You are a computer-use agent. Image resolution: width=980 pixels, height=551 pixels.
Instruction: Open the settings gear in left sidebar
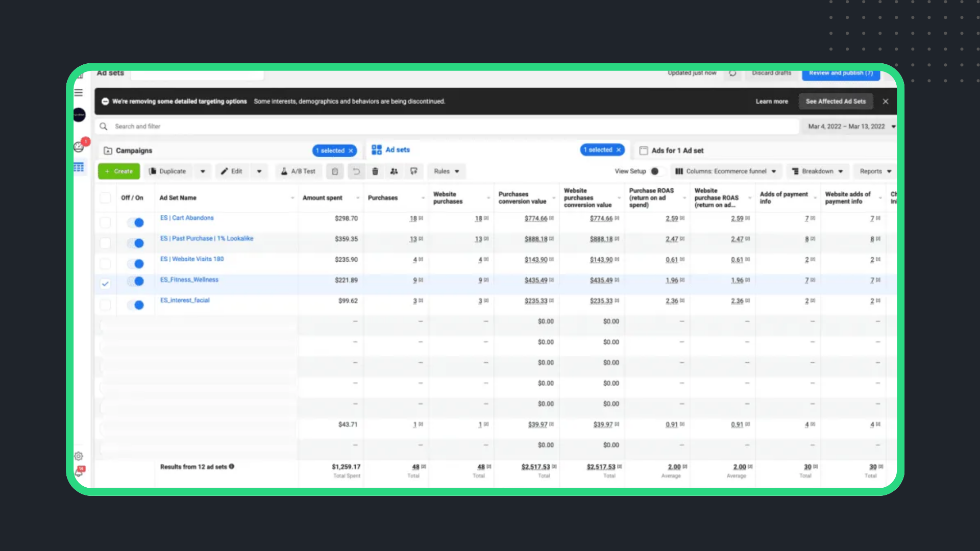point(79,456)
